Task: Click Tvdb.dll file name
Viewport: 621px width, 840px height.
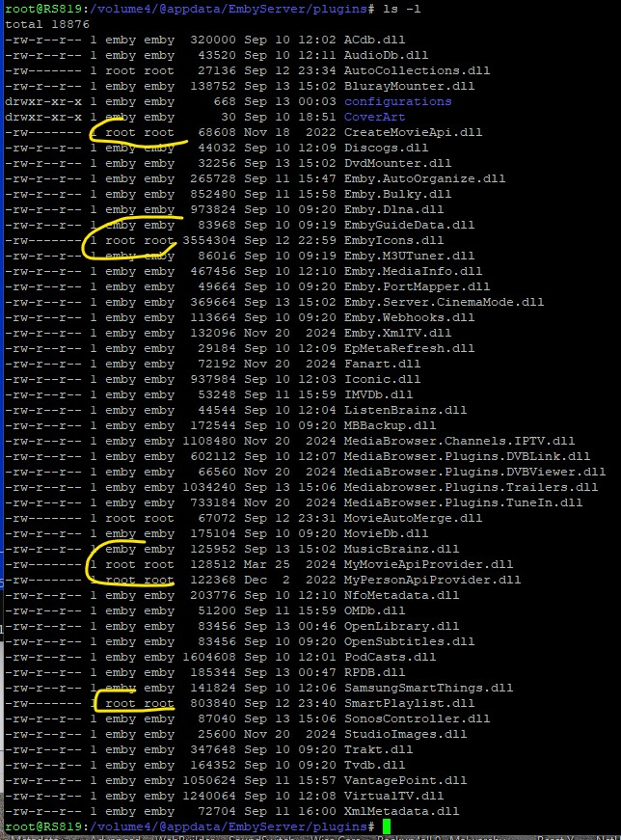Action: coord(374,765)
